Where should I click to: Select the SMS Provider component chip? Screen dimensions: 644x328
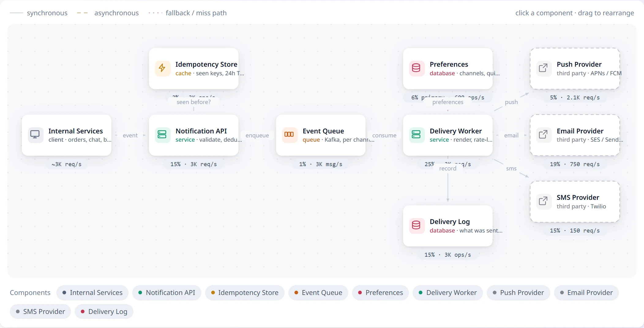pyautogui.click(x=40, y=312)
